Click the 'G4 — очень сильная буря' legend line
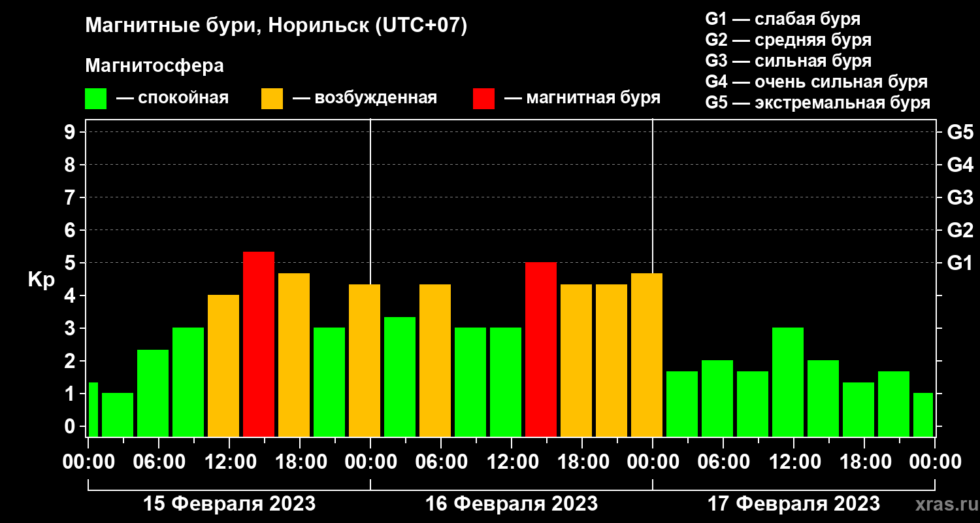Viewport: 980px width, 523px height. [817, 82]
